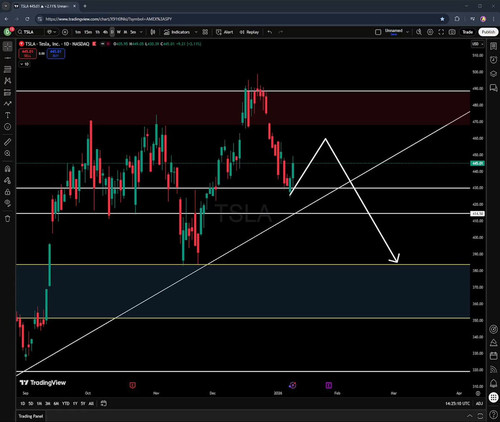Activate the zoom in tool
Image resolution: width=500 pixels, height=422 pixels.
(x=7, y=153)
